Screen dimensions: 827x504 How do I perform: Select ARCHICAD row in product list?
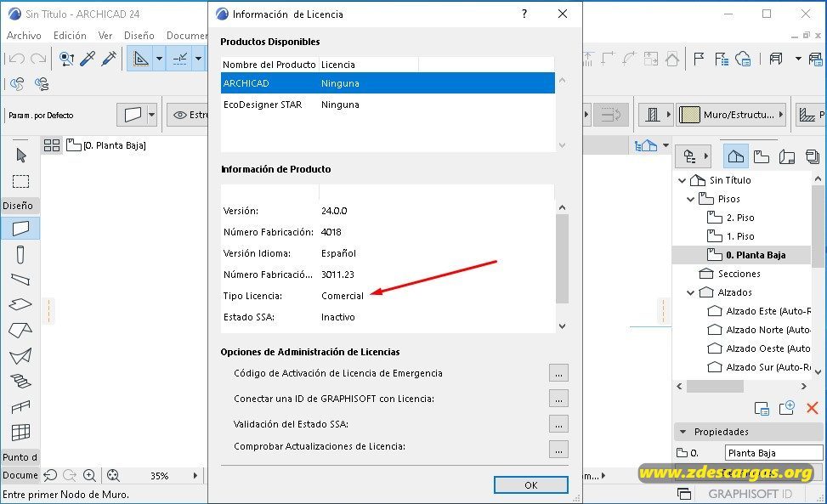[x=388, y=83]
